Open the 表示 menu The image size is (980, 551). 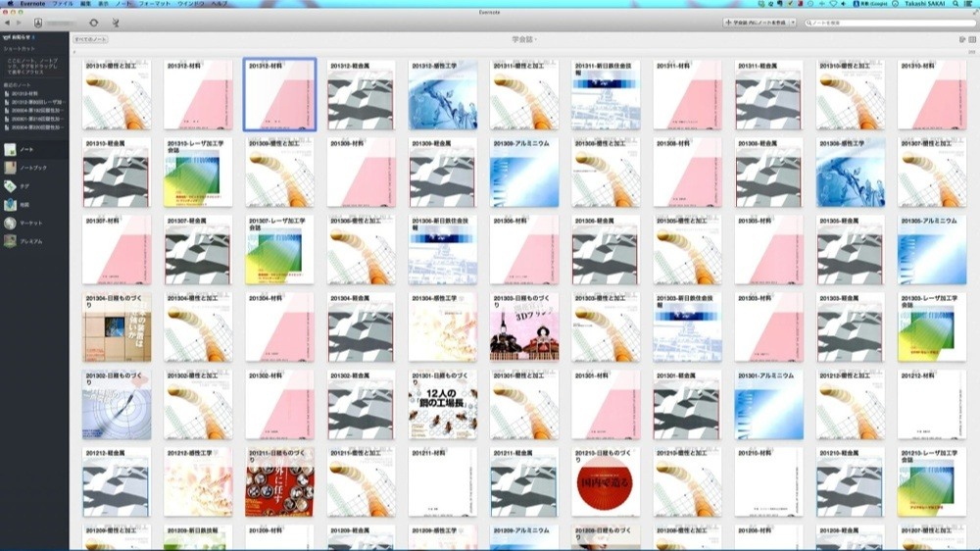pos(104,4)
